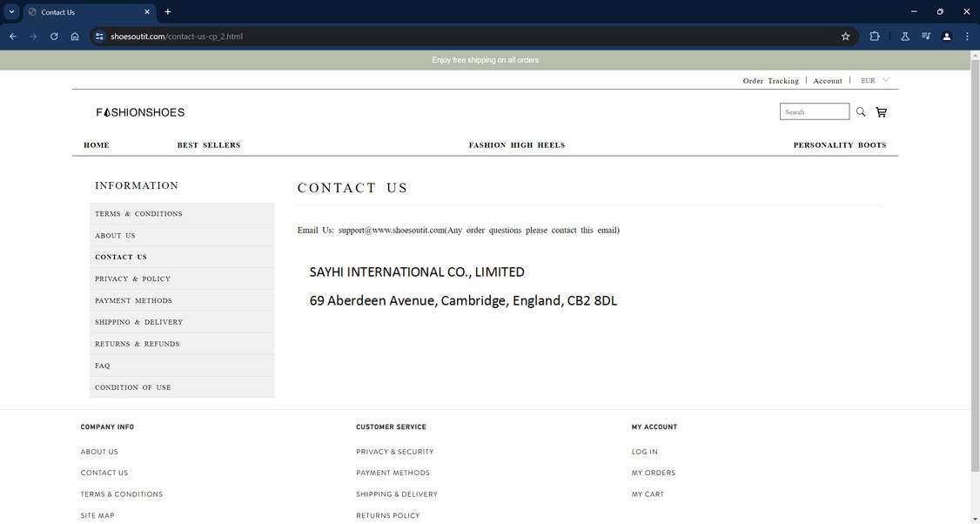Reload the page with refresh icon

pyautogui.click(x=54, y=37)
